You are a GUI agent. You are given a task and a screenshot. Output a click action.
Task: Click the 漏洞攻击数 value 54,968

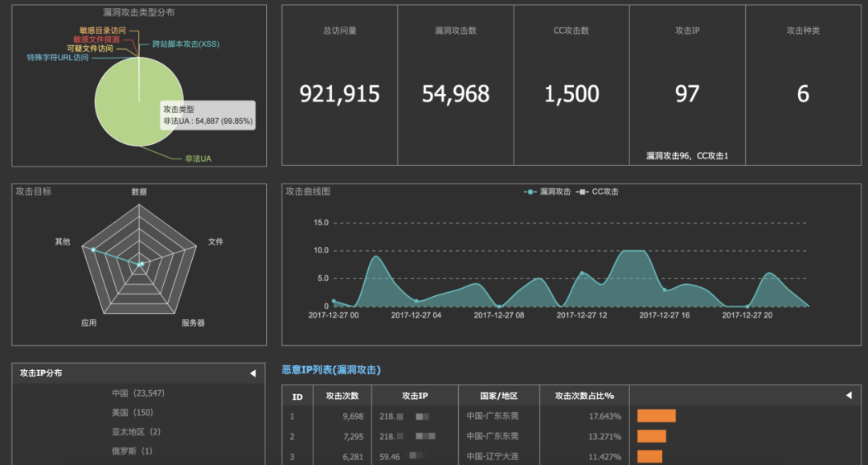click(456, 93)
